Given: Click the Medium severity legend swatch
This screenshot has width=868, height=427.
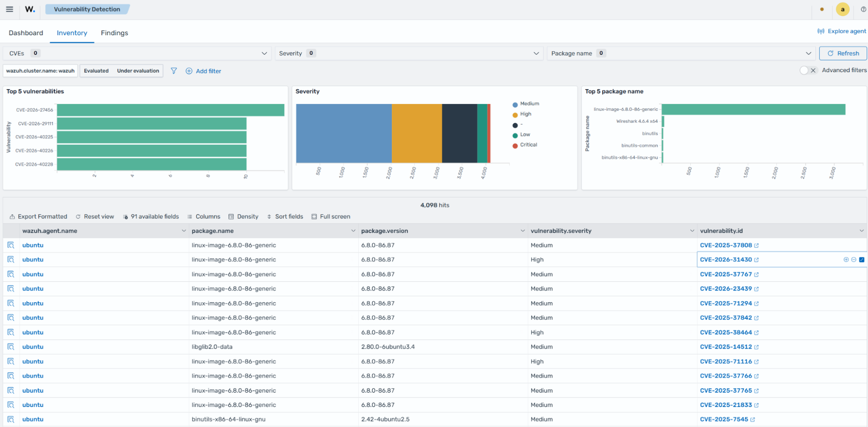Looking at the screenshot, I should point(515,104).
